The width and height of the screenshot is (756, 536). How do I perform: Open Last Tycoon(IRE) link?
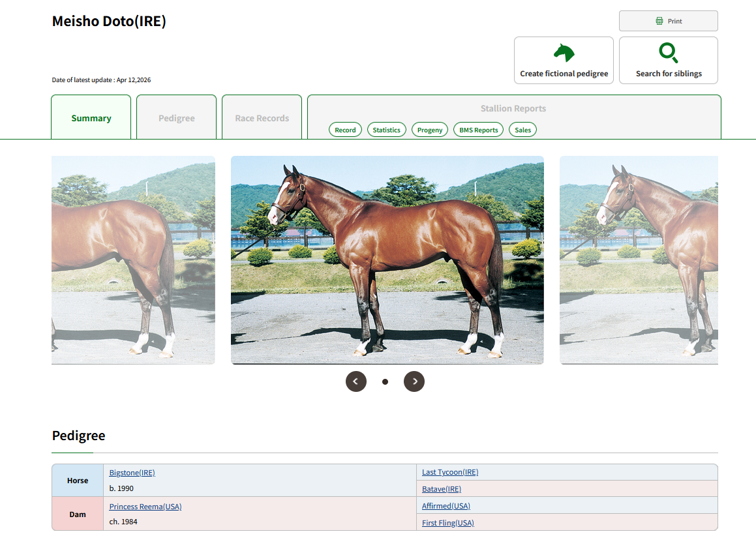tap(450, 472)
